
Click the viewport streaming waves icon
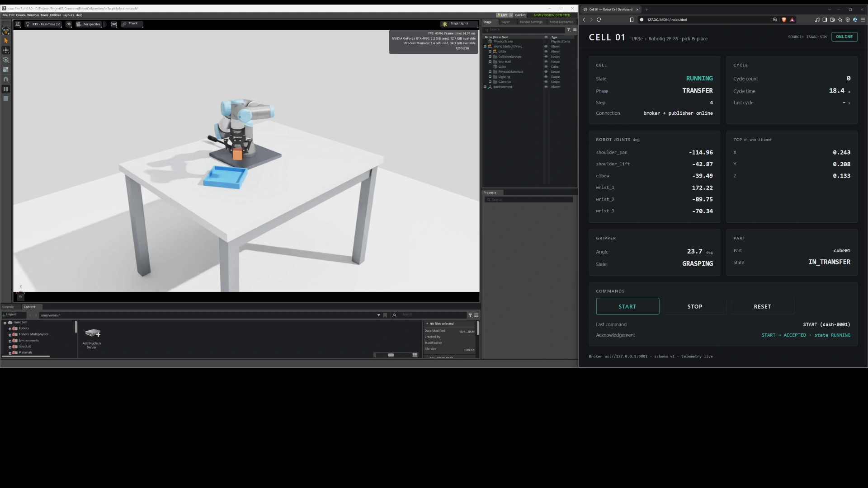(x=114, y=24)
